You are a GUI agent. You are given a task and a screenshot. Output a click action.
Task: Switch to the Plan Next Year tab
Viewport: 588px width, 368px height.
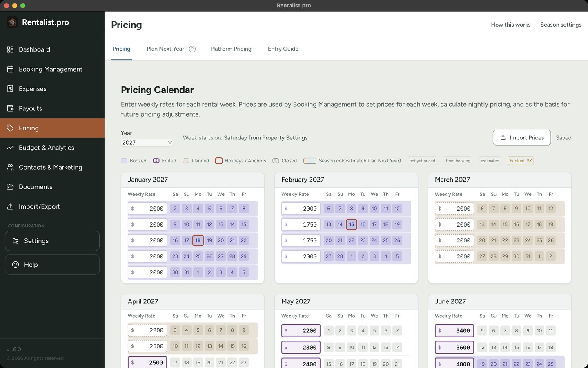165,49
